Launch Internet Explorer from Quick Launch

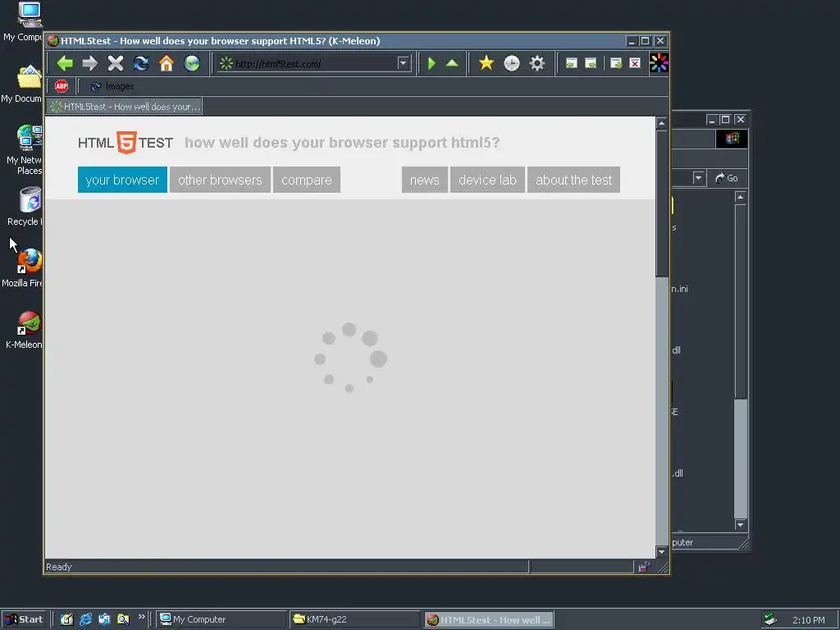[85, 619]
